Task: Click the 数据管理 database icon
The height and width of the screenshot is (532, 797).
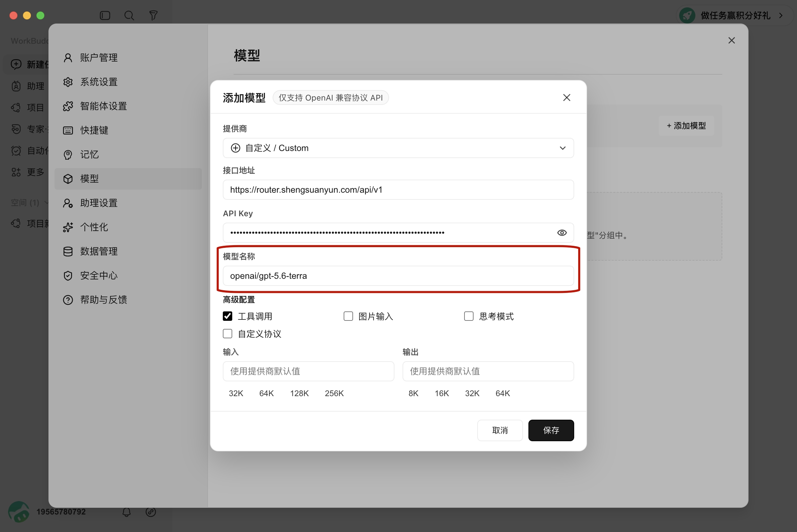Action: coord(68,252)
